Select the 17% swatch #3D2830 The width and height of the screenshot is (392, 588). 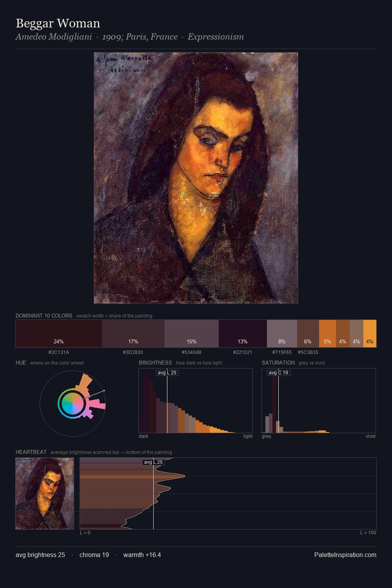(133, 334)
